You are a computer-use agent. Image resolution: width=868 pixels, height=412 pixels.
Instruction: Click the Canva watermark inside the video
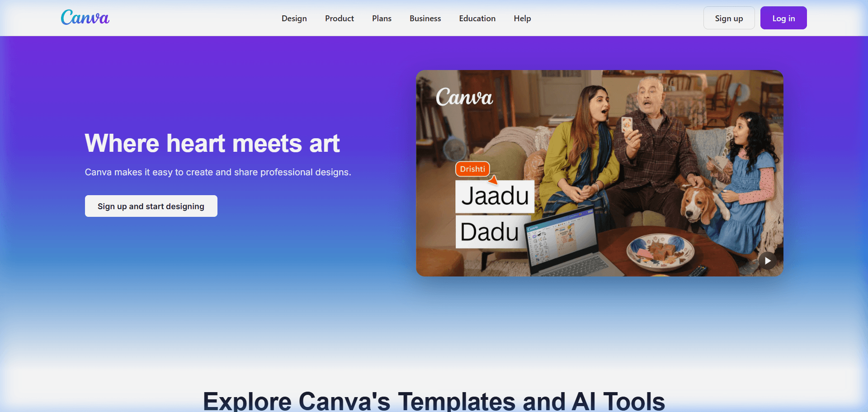point(465,97)
